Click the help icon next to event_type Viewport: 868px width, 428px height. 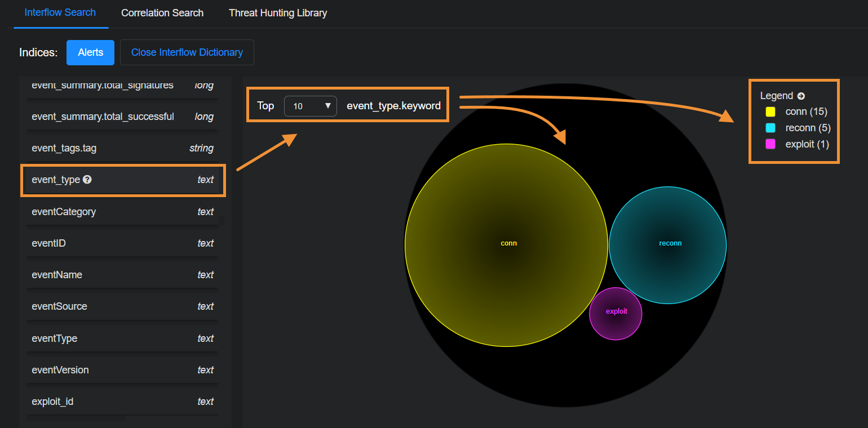[87, 180]
